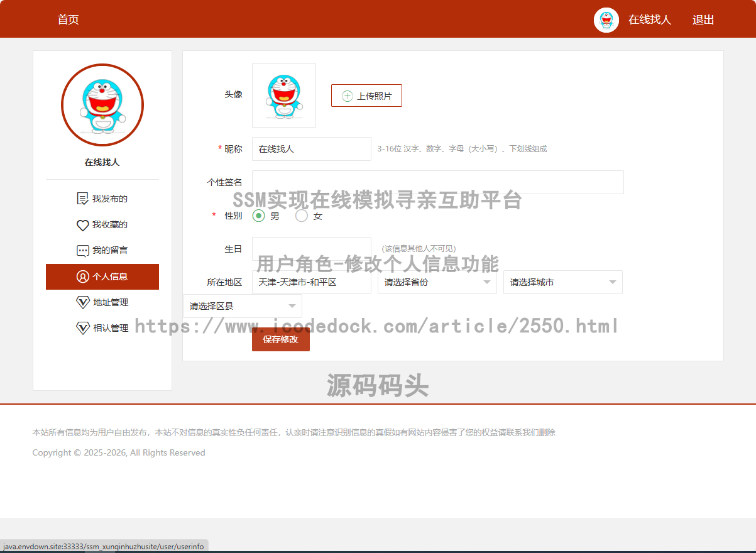Click the chat bubble icon beside 我的留言
756x553 pixels.
[x=82, y=251]
